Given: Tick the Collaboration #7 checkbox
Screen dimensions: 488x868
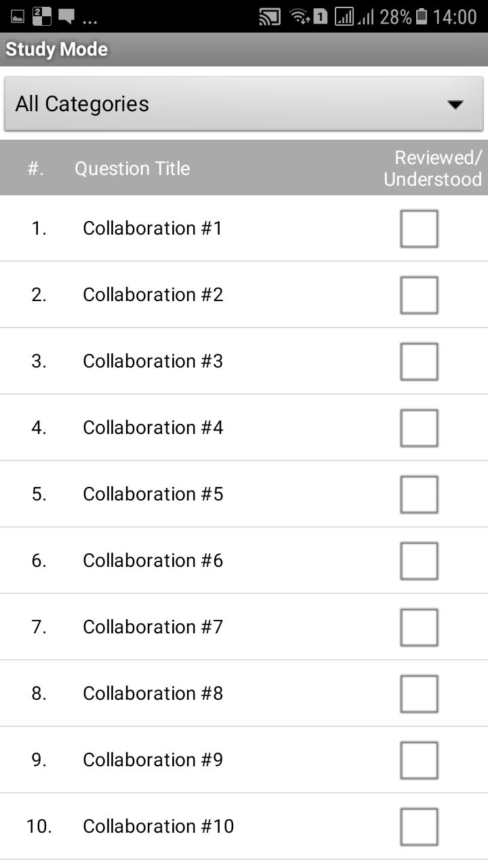Looking at the screenshot, I should [x=419, y=627].
